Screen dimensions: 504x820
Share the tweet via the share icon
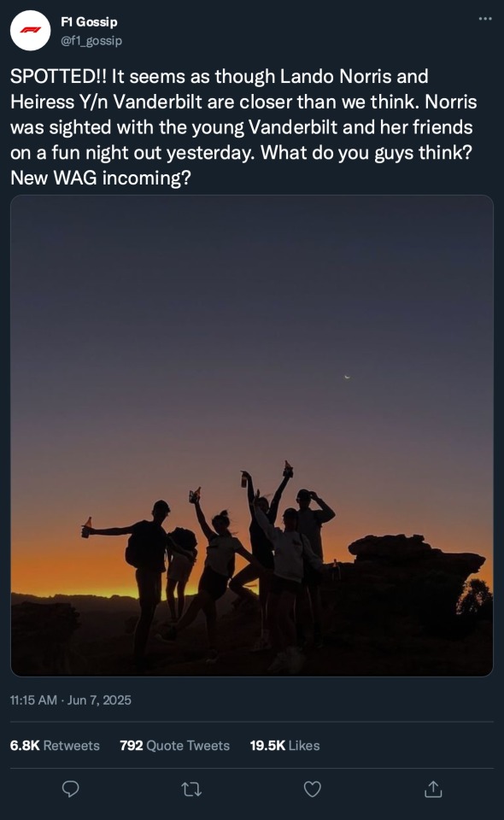(433, 788)
